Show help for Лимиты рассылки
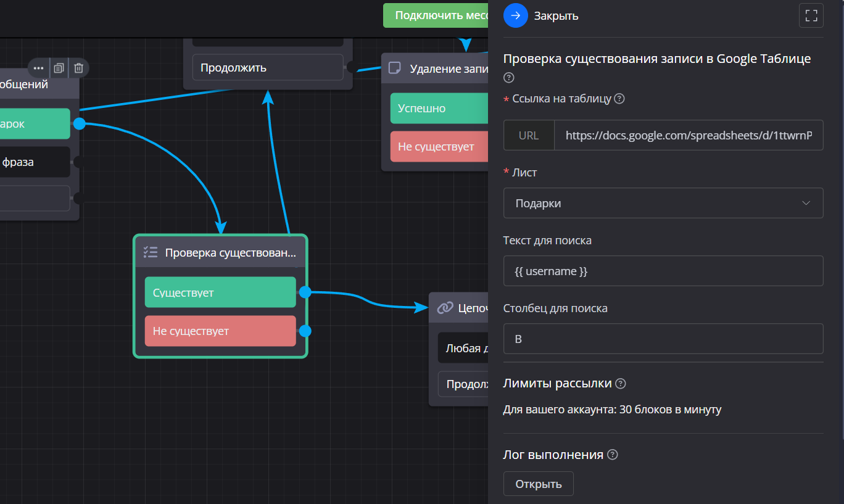 click(621, 384)
